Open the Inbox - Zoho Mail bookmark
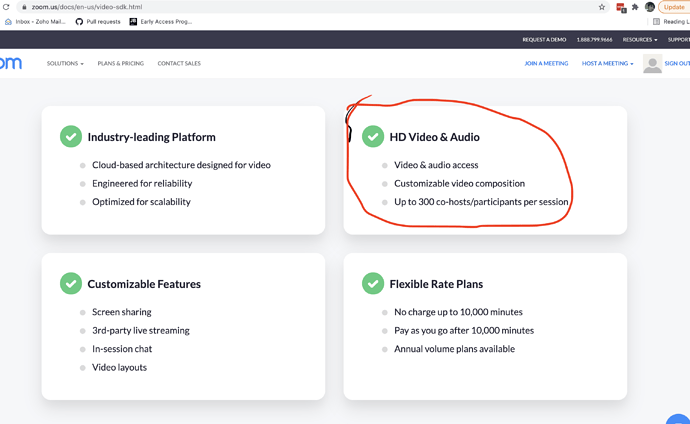Viewport: 690px width, 424px height. tap(35, 22)
